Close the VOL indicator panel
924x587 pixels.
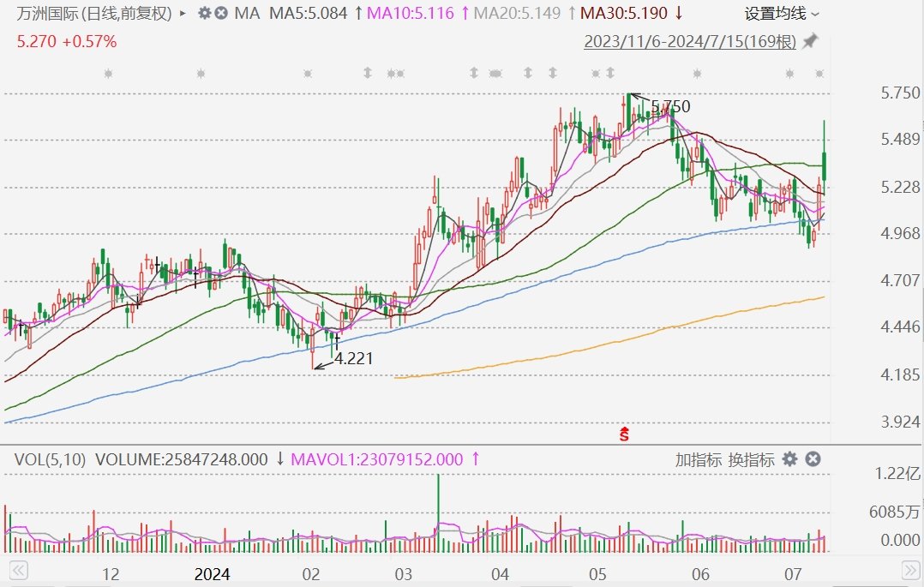813,459
